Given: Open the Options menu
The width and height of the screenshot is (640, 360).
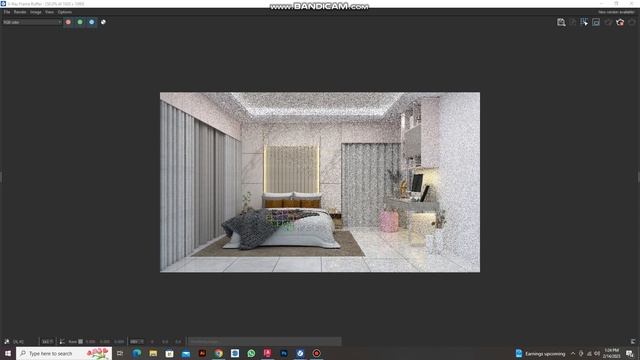Looking at the screenshot, I should pyautogui.click(x=64, y=12).
